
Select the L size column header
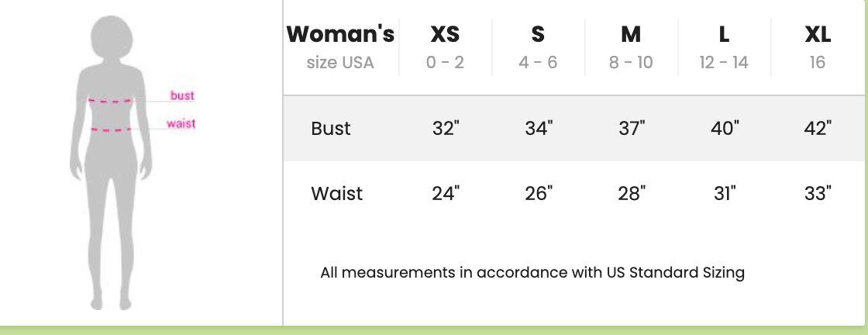pos(724,35)
